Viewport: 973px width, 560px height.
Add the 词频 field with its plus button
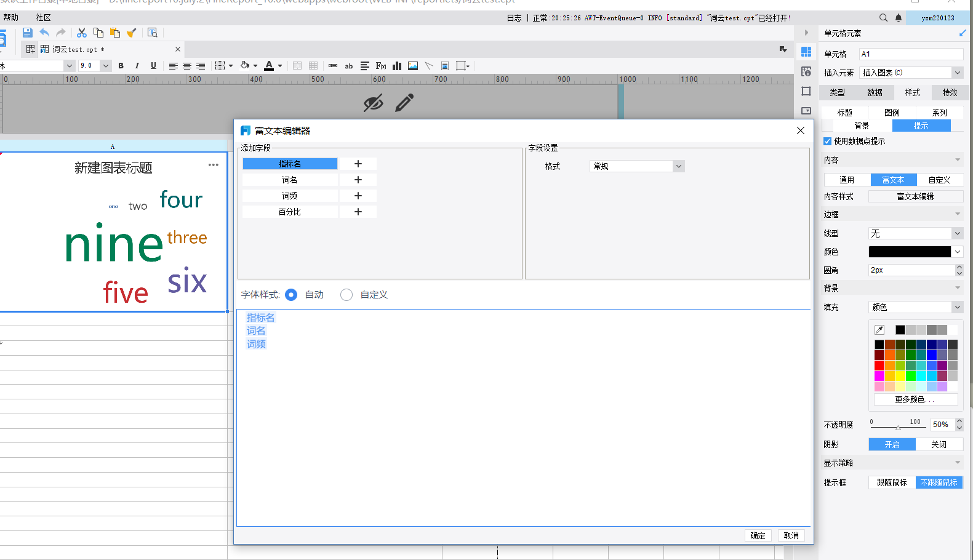pyautogui.click(x=358, y=196)
